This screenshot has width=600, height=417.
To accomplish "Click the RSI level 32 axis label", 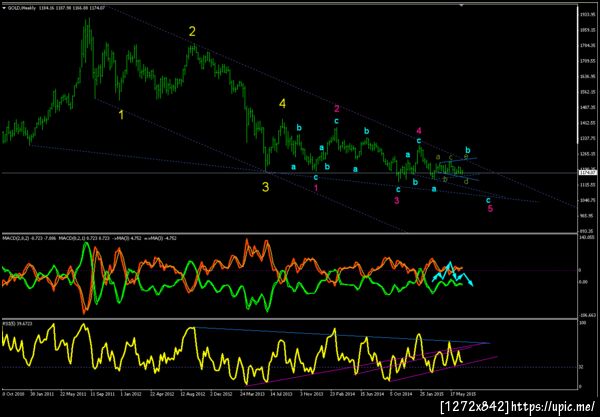I will [580, 367].
